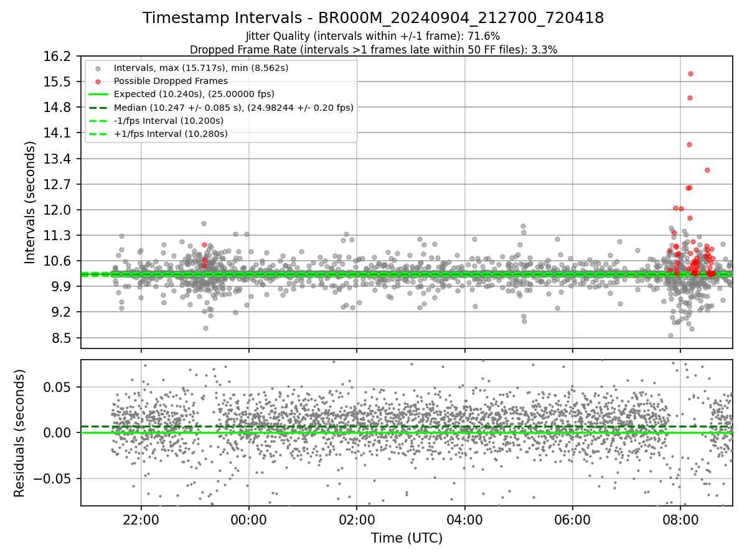The height and width of the screenshot is (560, 747).
Task: Click legend entry "-1/fps Interval (10.200s)"
Action: coord(169,121)
